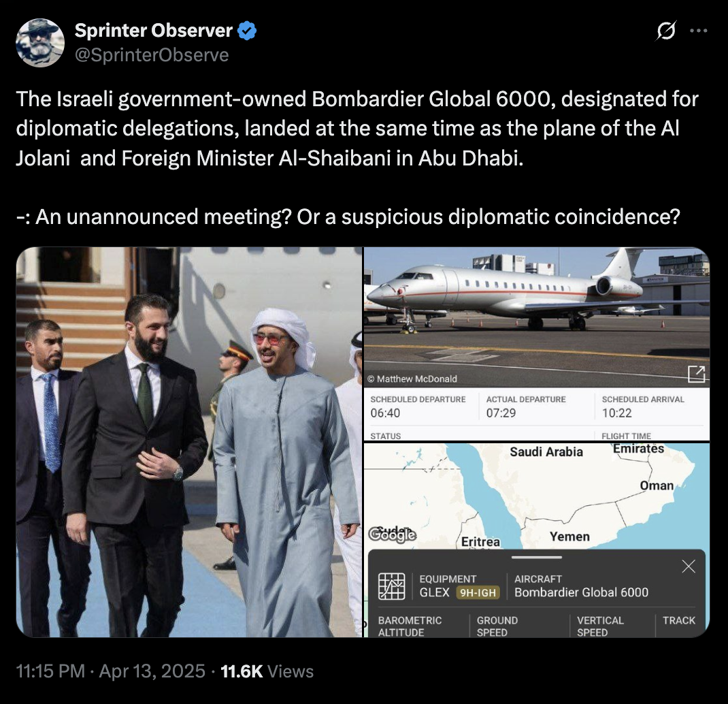728x704 pixels.
Task: Click the Scheduled Departure 06:40 field
Action: pos(418,406)
